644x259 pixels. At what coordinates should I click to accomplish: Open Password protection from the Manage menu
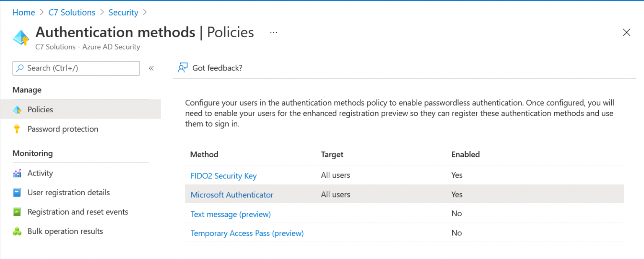tap(63, 129)
